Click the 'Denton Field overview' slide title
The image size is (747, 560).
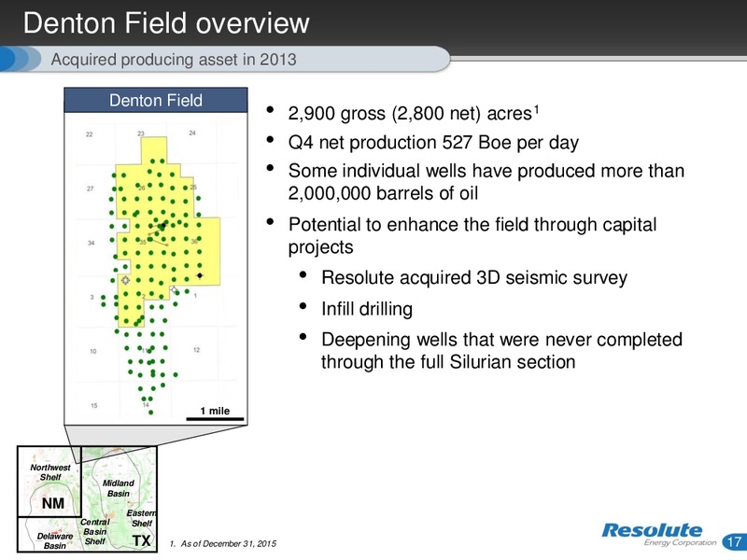click(166, 22)
